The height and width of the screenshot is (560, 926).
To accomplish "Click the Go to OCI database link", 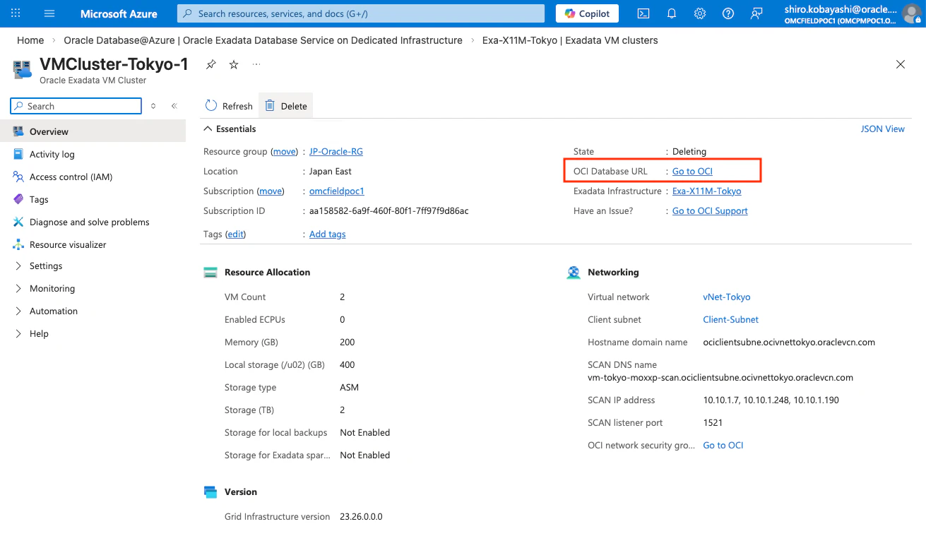I will [x=692, y=172].
